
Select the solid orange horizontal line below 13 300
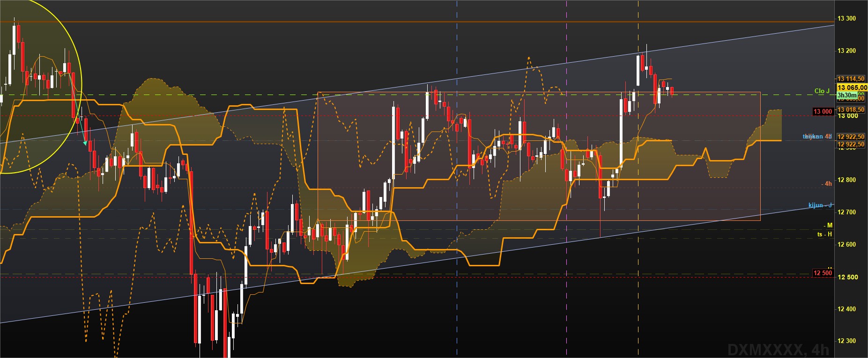coord(417,22)
